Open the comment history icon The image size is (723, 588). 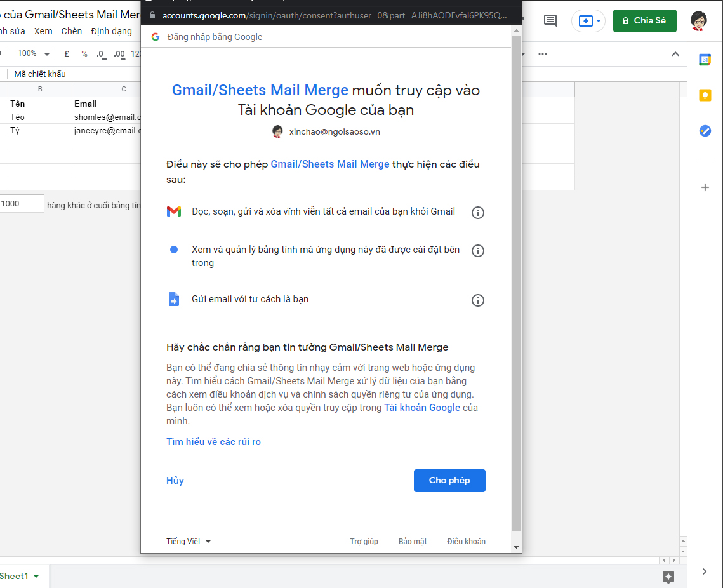point(550,21)
